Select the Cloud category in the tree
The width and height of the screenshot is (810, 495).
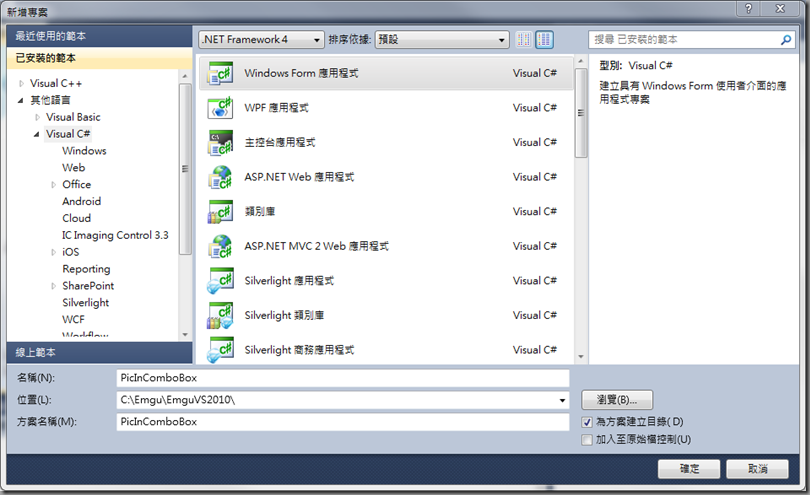point(76,218)
